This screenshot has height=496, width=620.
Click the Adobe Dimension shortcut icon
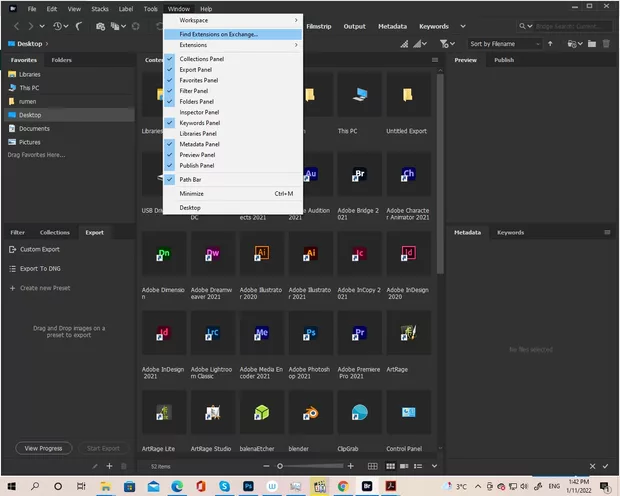(x=164, y=254)
